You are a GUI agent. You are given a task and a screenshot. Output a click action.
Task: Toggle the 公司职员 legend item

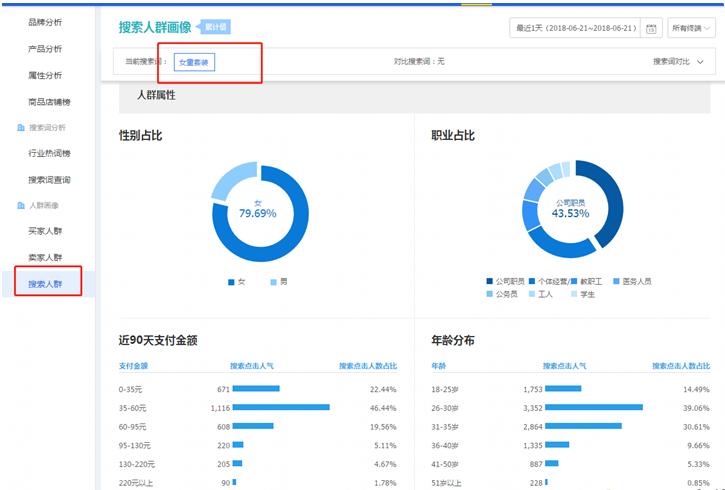point(505,281)
